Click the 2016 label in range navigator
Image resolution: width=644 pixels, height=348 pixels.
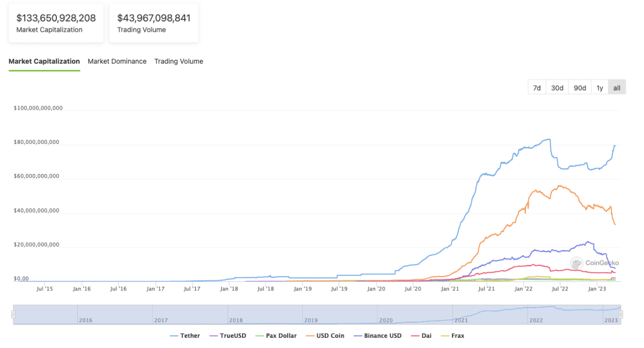point(86,320)
